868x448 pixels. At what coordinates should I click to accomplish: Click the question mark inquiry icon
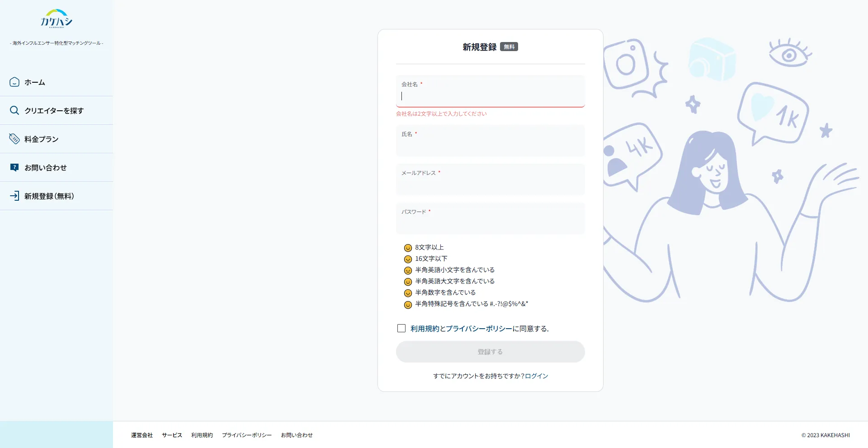(x=14, y=167)
